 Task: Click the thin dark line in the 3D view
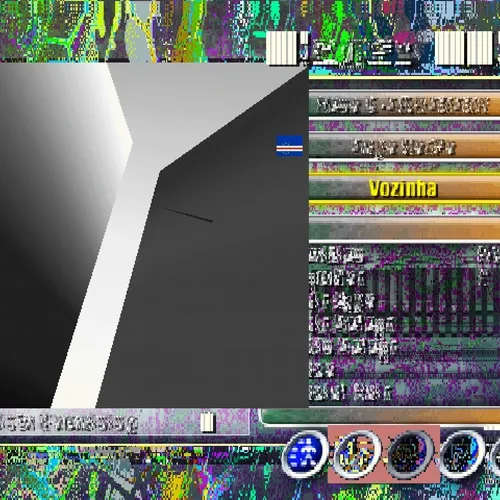pyautogui.click(x=185, y=214)
